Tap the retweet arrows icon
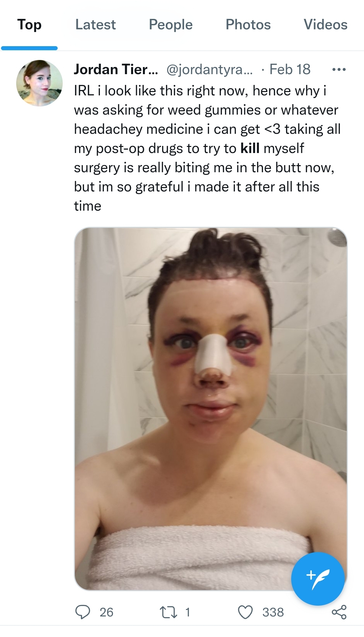Screen dimensions: 364x637 (169, 612)
